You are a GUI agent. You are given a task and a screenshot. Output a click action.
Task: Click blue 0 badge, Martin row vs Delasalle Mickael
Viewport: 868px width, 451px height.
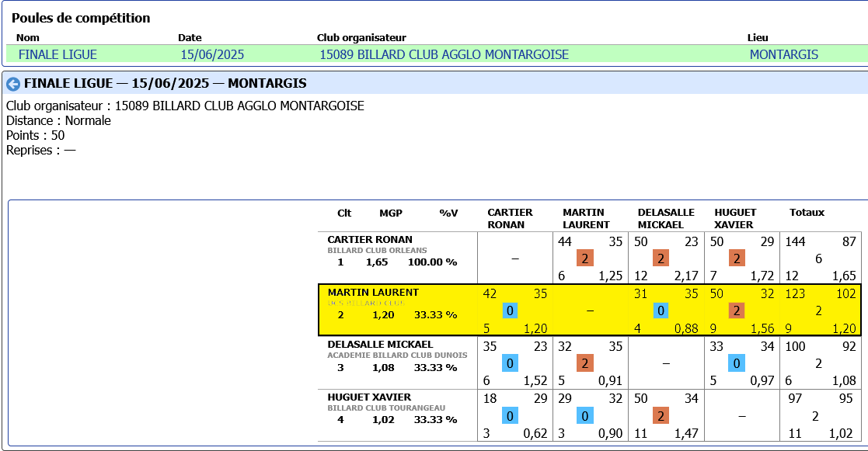pyautogui.click(x=661, y=310)
